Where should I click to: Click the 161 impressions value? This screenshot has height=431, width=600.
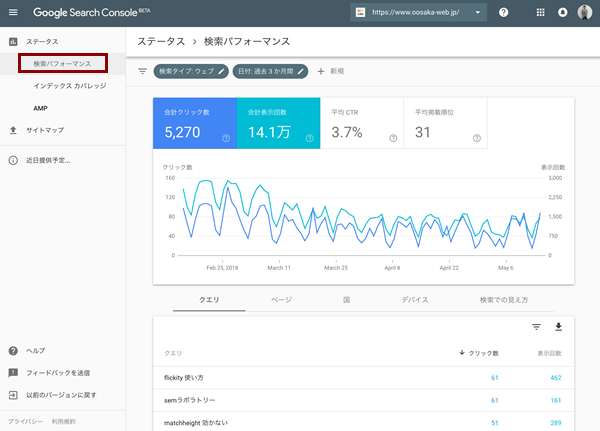pos(556,400)
